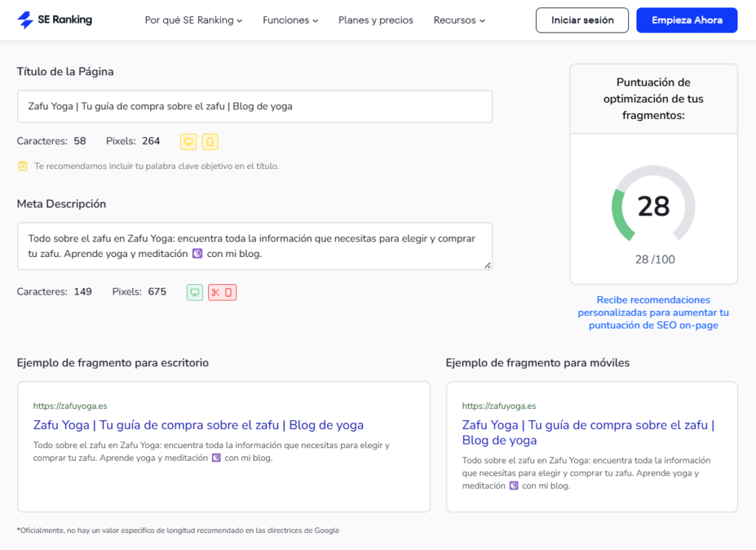The width and height of the screenshot is (756, 550).
Task: Focus the Meta Descripción text area
Action: pyautogui.click(x=255, y=246)
